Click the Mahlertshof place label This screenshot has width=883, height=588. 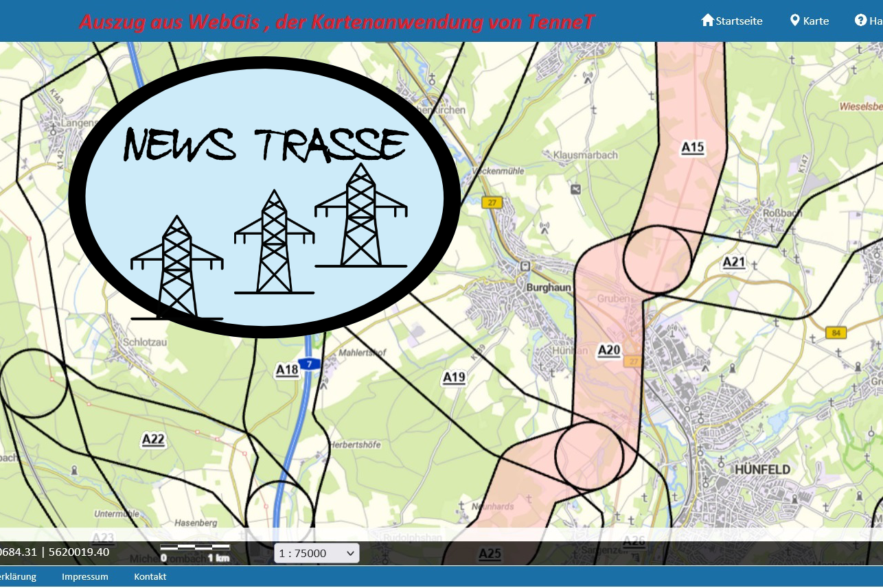click(x=363, y=353)
